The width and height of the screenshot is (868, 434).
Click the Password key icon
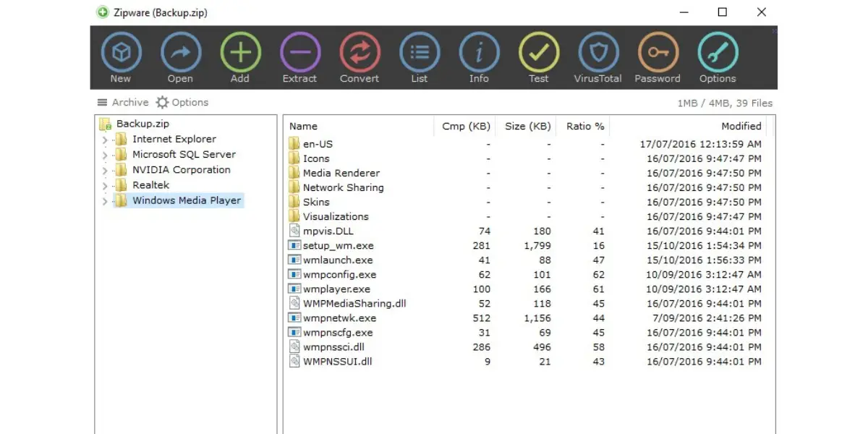pos(658,53)
